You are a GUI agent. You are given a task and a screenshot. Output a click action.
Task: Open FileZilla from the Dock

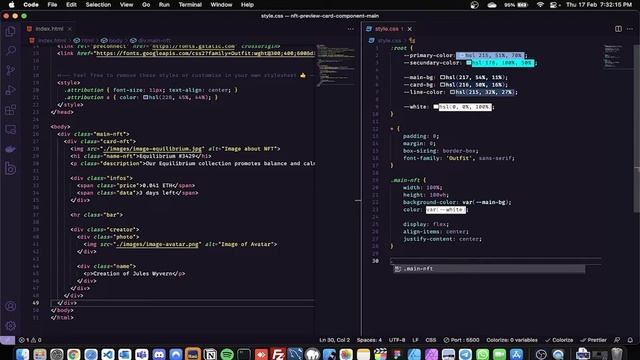pos(278,354)
